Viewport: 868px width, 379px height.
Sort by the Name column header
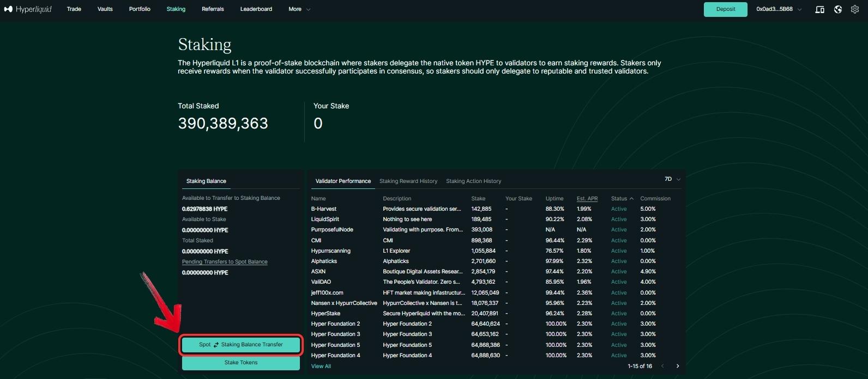318,199
